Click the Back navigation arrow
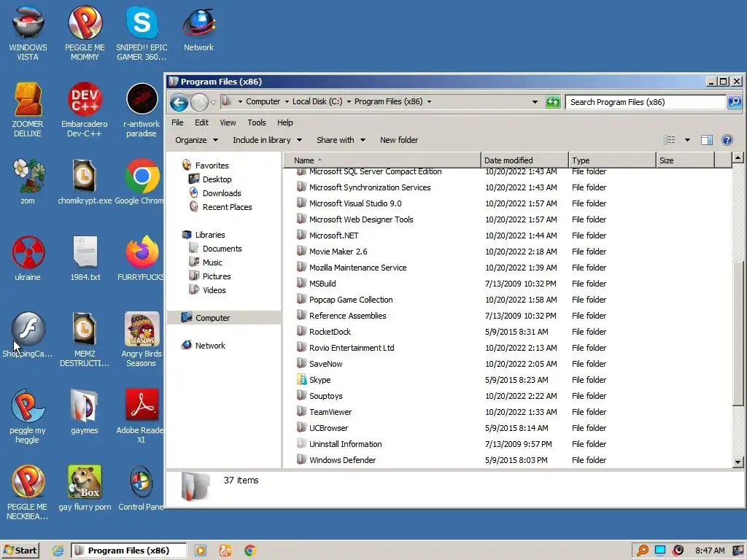This screenshot has width=747, height=560. click(179, 102)
